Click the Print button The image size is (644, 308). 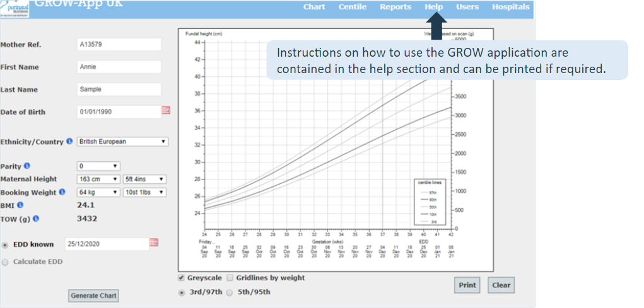467,285
